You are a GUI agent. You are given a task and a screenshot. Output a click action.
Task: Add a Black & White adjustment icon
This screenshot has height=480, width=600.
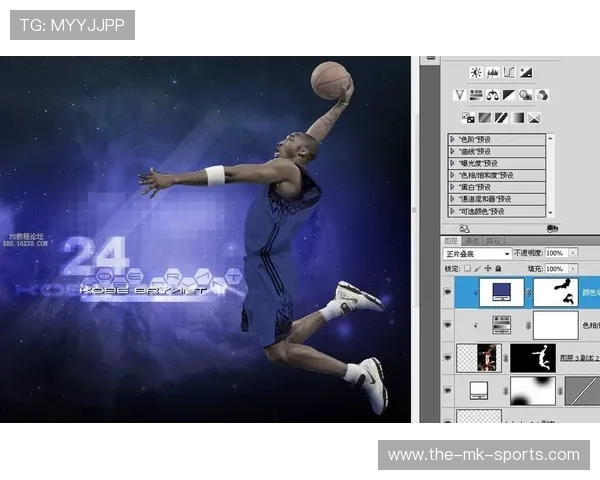509,95
